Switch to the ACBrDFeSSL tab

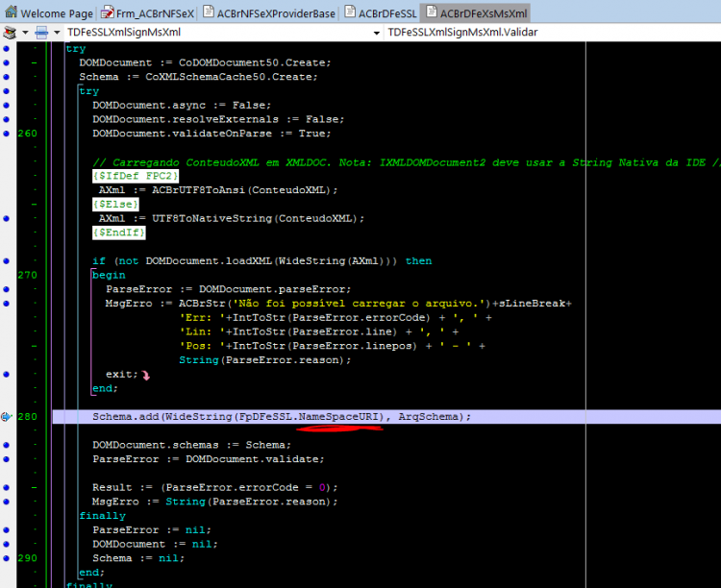coord(381,12)
